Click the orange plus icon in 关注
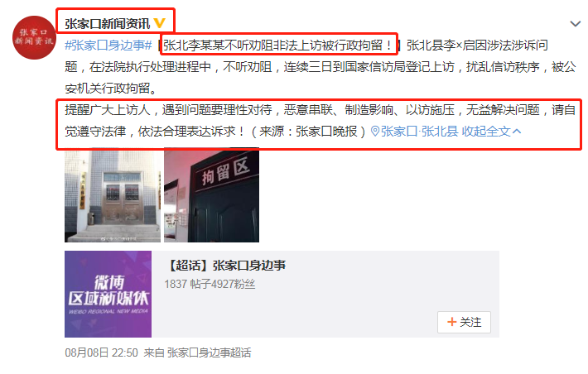588x374 pixels. (452, 322)
